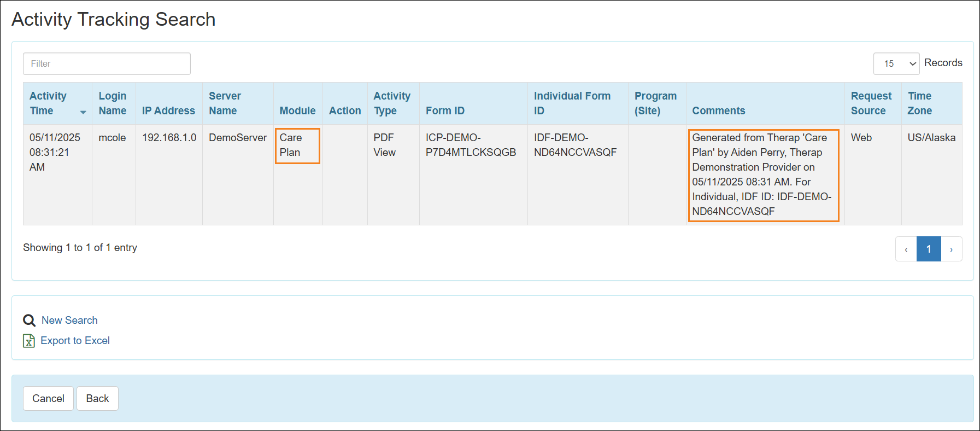Select the PDF View activity type cell
Screen dimensions: 980x431
click(393, 174)
